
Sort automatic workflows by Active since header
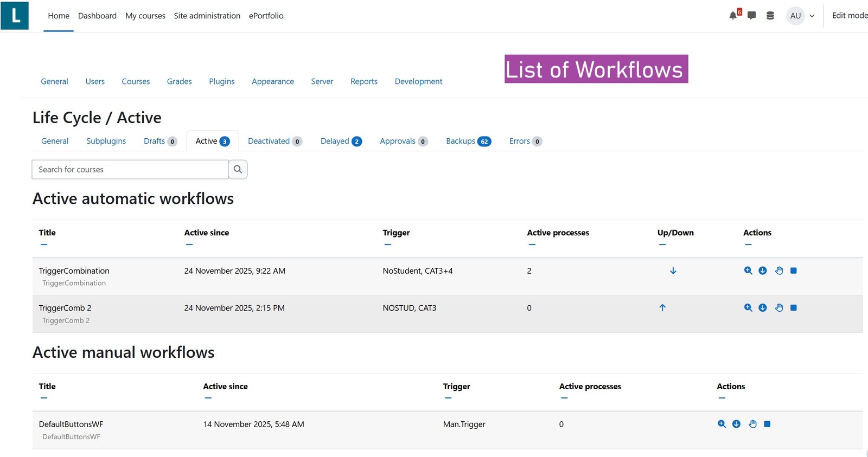tap(207, 233)
